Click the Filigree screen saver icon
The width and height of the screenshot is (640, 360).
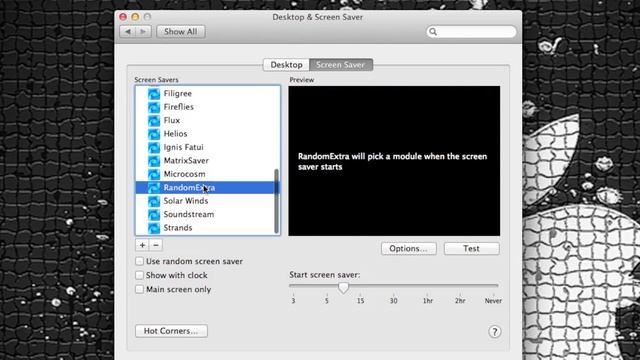(x=154, y=93)
